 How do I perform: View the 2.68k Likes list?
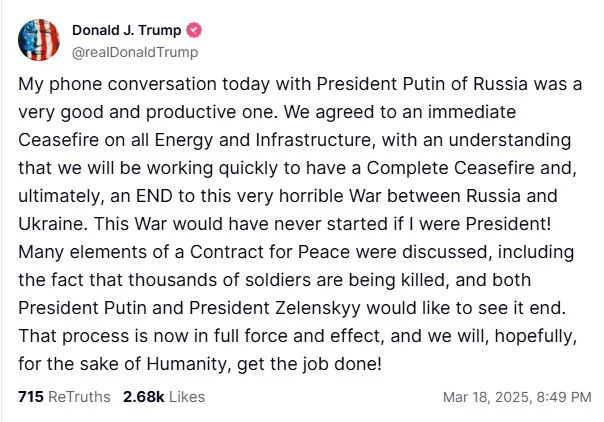pyautogui.click(x=164, y=397)
